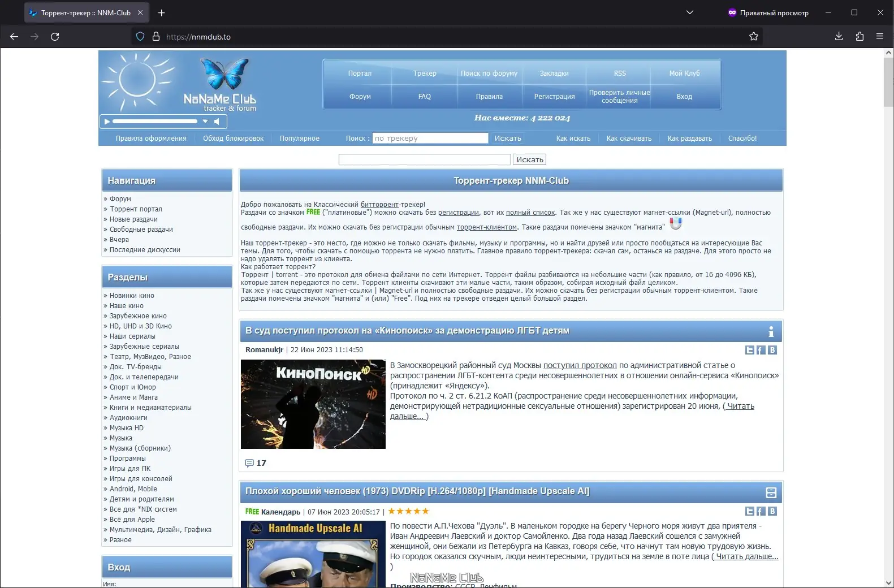Click the archive icon on Плохой хороший человек header

point(771,492)
